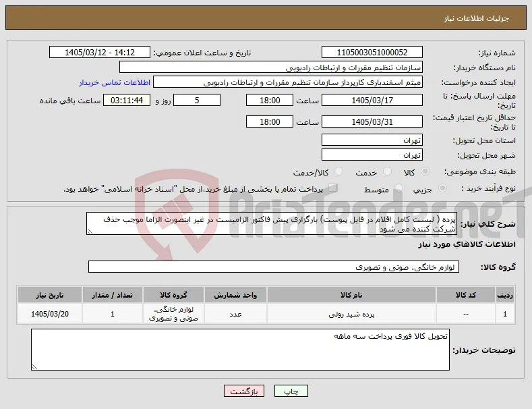Click the نام کالا column header
532x409 pixels.
coord(351,295)
